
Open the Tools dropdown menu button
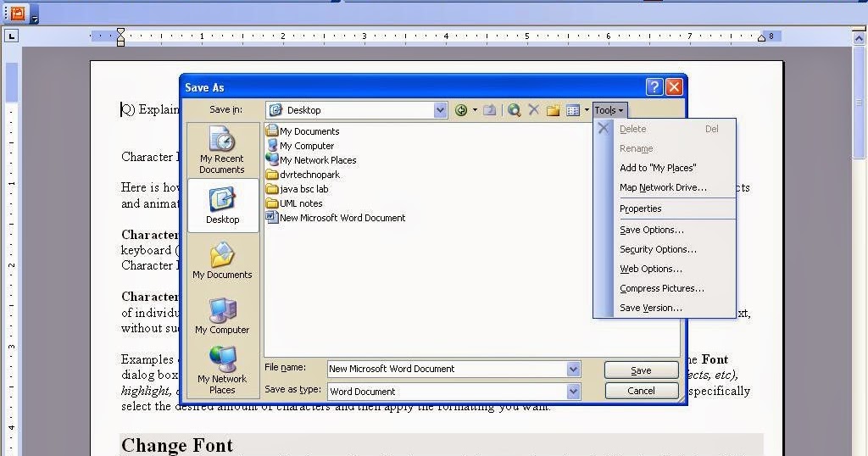(609, 110)
